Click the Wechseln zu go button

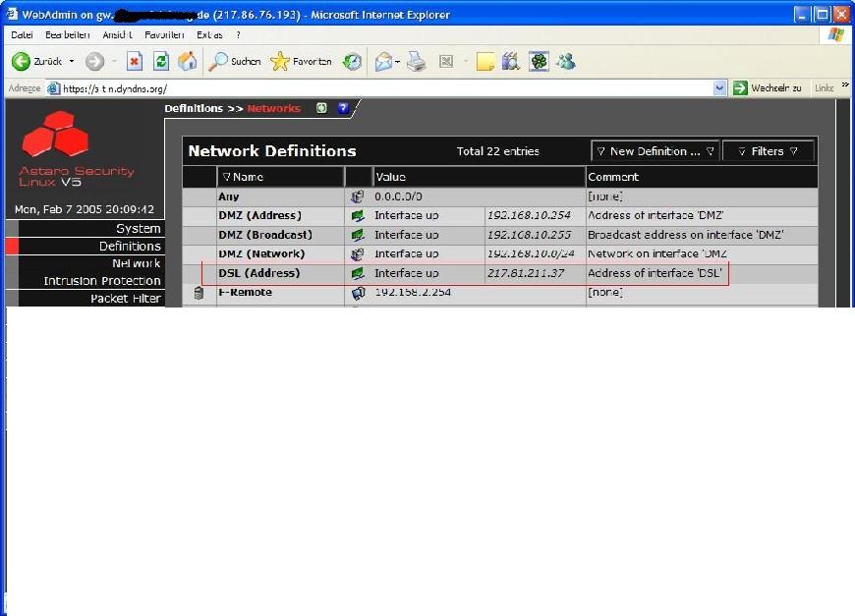(768, 88)
